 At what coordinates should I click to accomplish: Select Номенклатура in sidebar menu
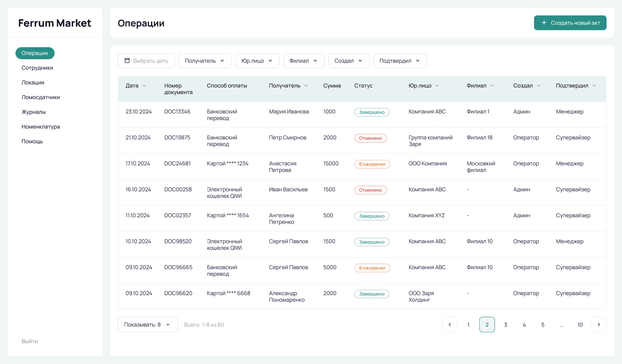click(41, 127)
